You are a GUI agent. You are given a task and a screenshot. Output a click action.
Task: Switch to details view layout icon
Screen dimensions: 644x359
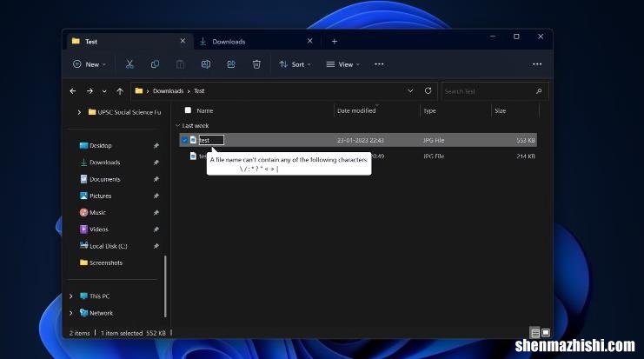534,332
